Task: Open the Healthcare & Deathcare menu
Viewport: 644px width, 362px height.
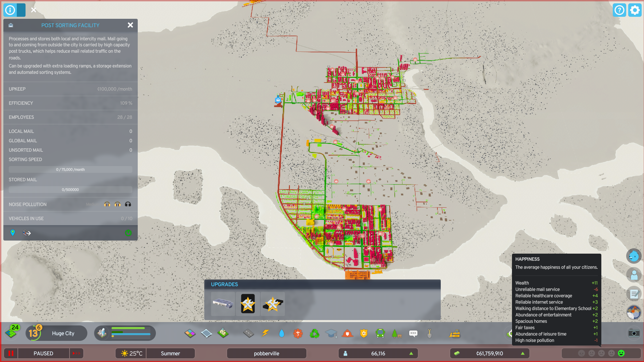Action: pos(298,333)
